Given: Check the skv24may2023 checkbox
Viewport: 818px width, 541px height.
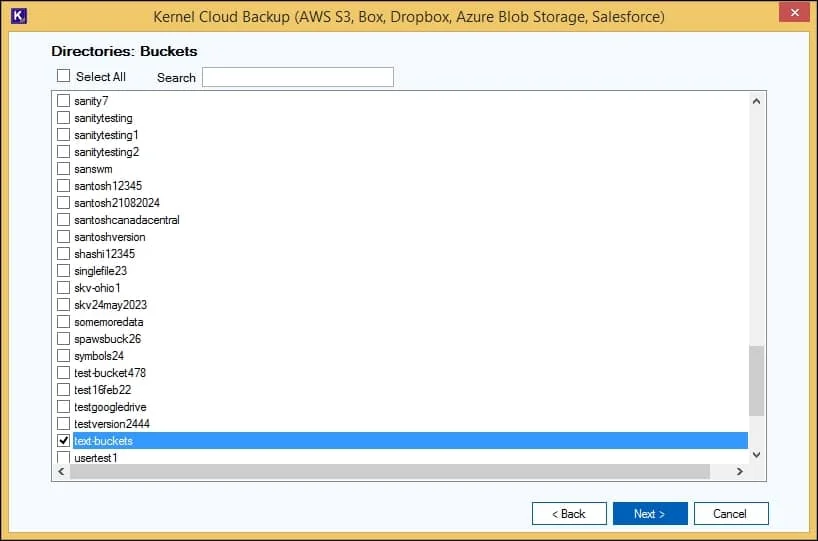Looking at the screenshot, I should tap(64, 304).
